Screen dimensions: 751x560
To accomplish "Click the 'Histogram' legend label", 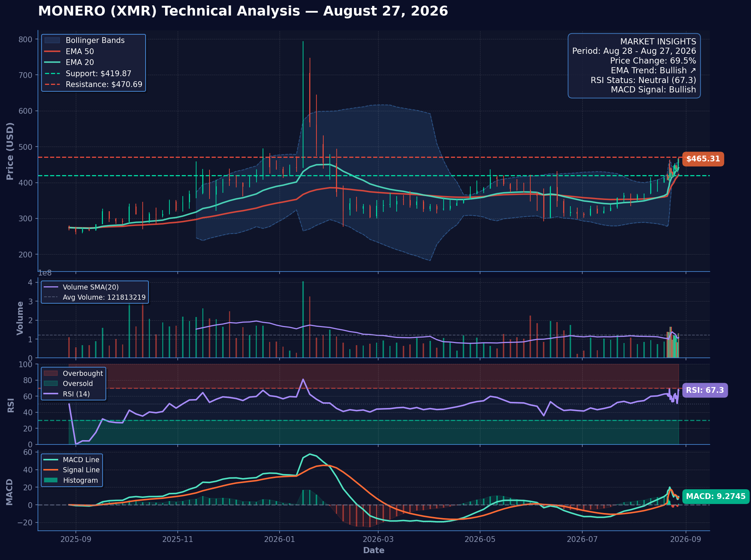I will coord(80,480).
